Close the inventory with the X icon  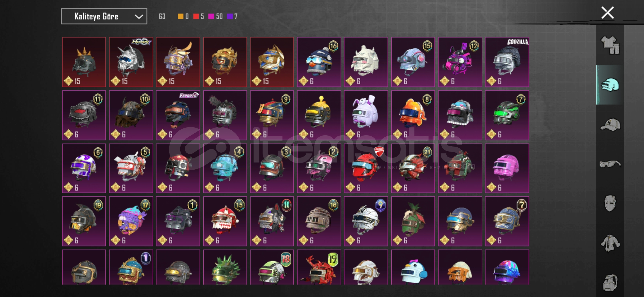pyautogui.click(x=607, y=13)
